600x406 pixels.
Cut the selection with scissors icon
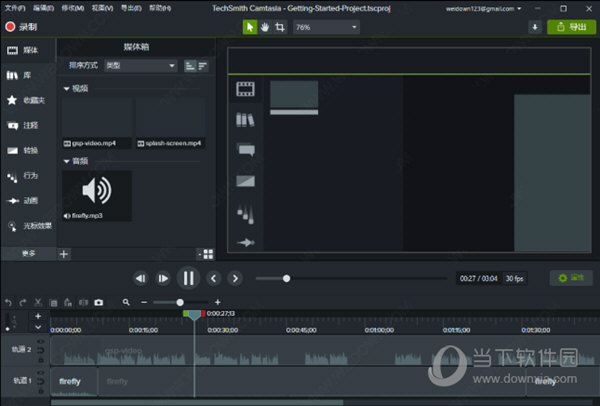point(38,303)
